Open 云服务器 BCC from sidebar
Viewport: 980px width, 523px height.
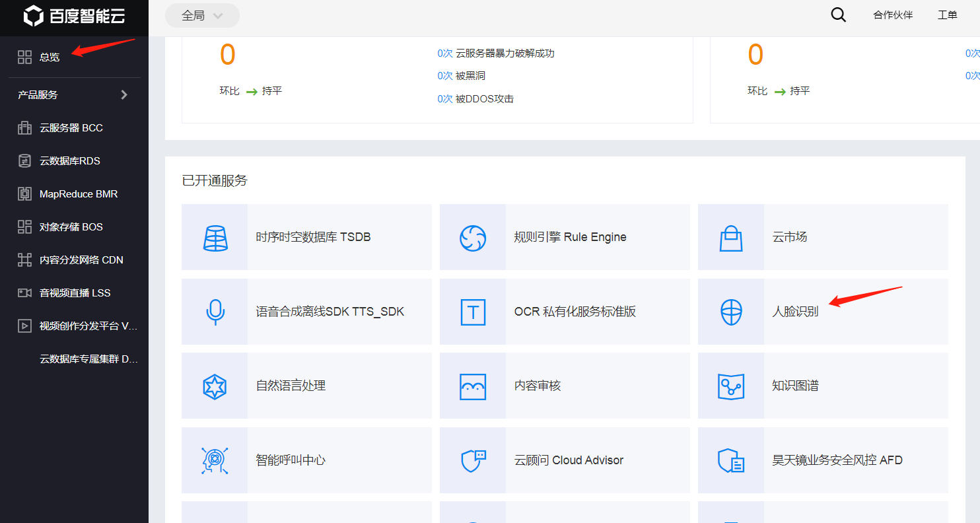click(71, 127)
